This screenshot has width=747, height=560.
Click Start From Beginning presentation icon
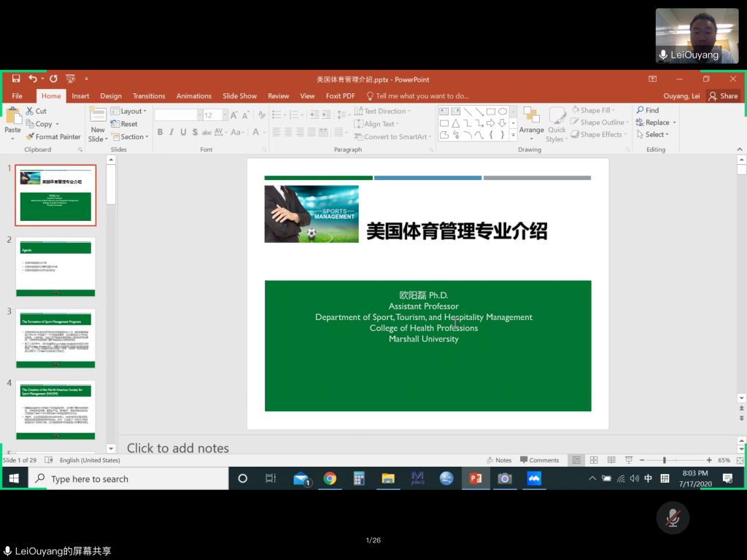[70, 79]
